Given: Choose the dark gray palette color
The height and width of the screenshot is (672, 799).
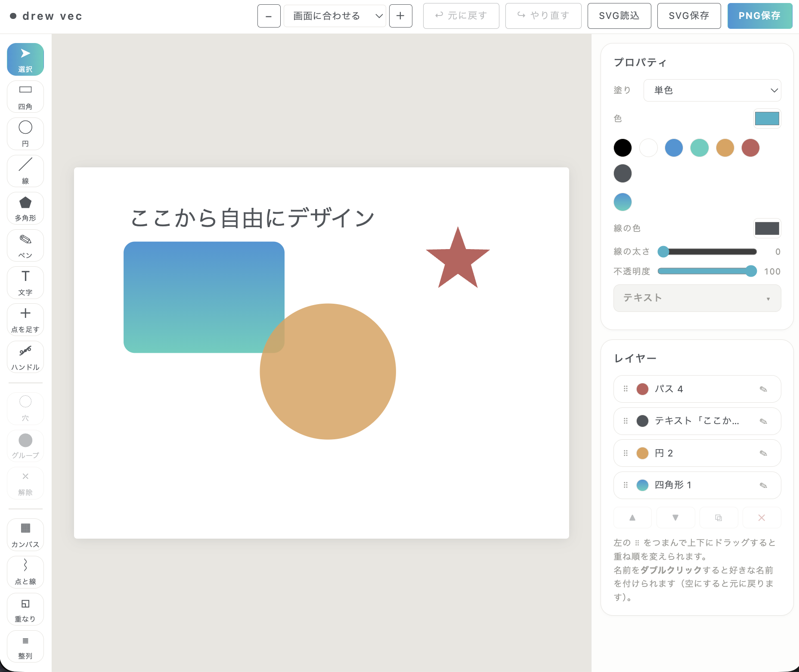Looking at the screenshot, I should click(x=622, y=173).
